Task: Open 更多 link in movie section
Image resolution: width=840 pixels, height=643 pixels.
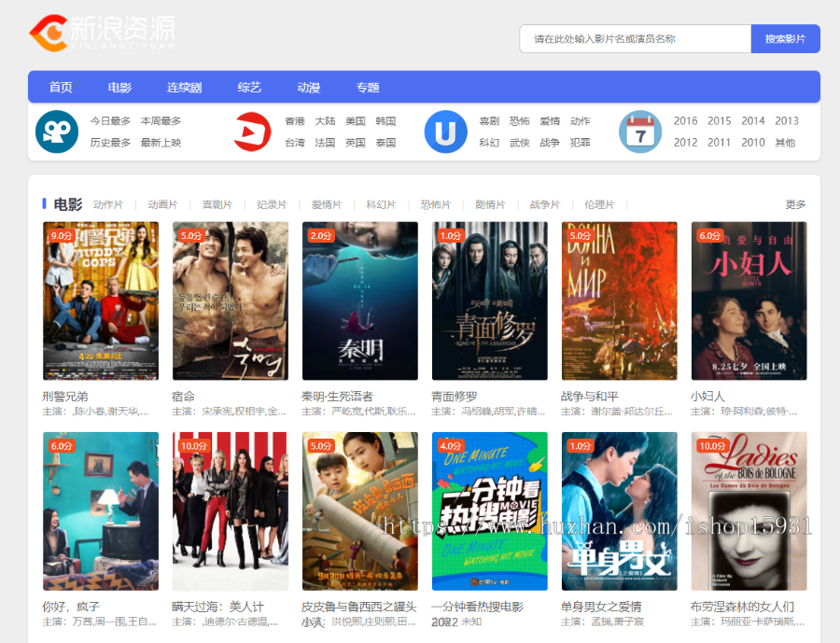Action: click(795, 204)
